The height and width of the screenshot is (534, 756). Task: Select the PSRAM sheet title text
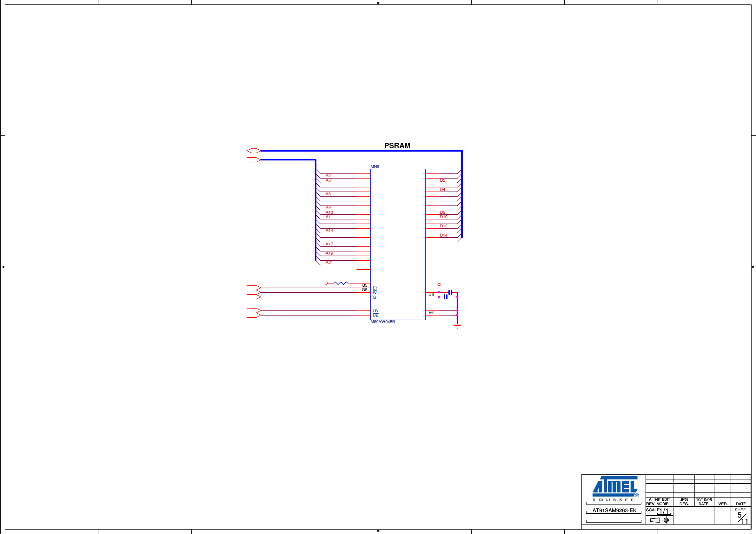pos(398,145)
